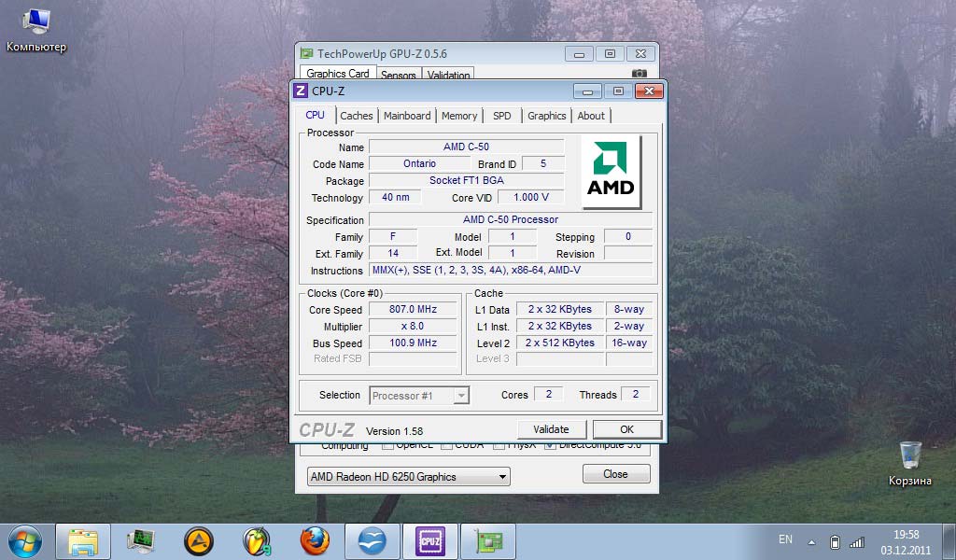
Task: Click the battery icon in the system tray
Action: [x=835, y=541]
